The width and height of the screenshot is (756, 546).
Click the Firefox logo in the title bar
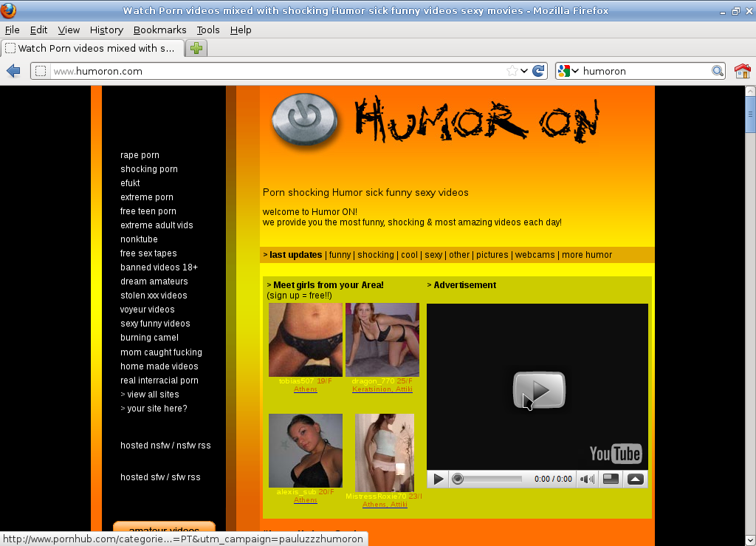[x=8, y=10]
